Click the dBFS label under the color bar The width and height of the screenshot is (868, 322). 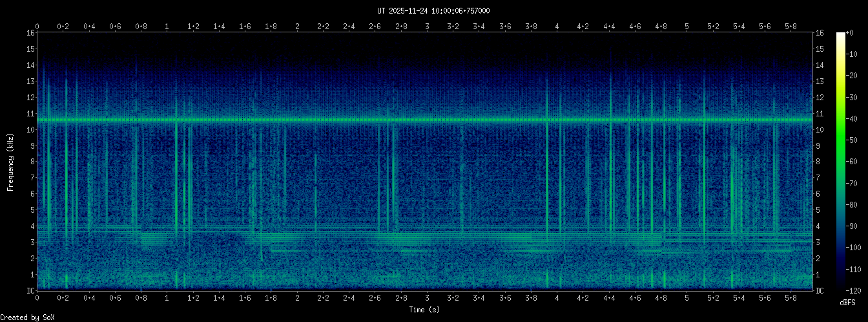tap(847, 303)
